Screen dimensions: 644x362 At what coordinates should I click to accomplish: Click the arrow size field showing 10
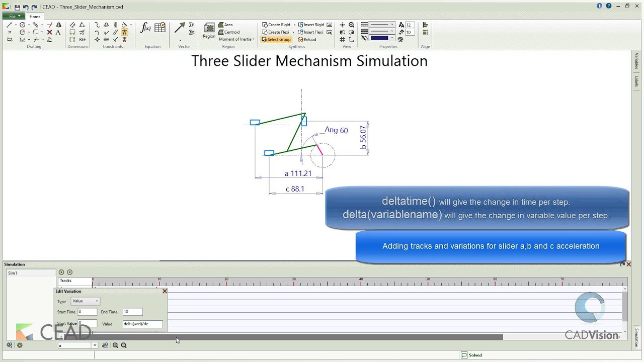[410, 32]
